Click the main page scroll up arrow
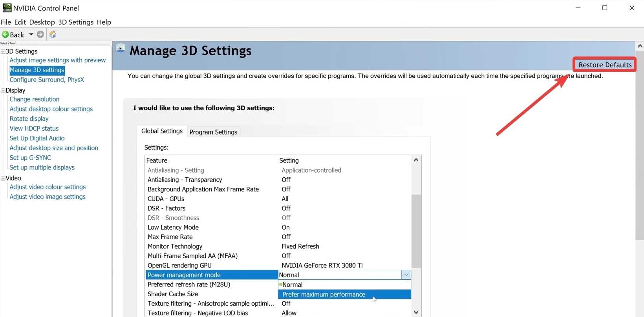The height and width of the screenshot is (317, 644). [640, 46]
